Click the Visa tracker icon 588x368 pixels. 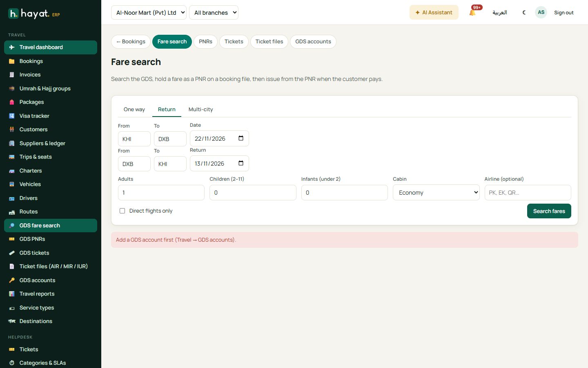(x=12, y=116)
